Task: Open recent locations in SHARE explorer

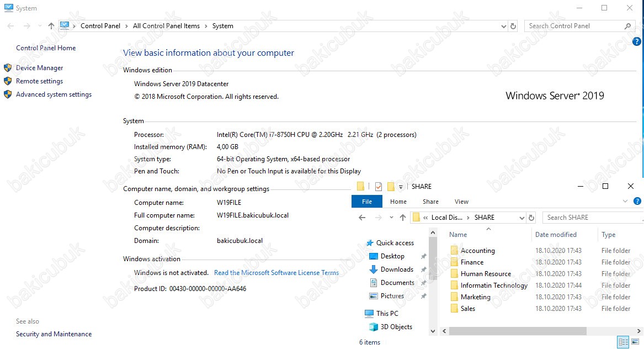Action: pos(391,218)
